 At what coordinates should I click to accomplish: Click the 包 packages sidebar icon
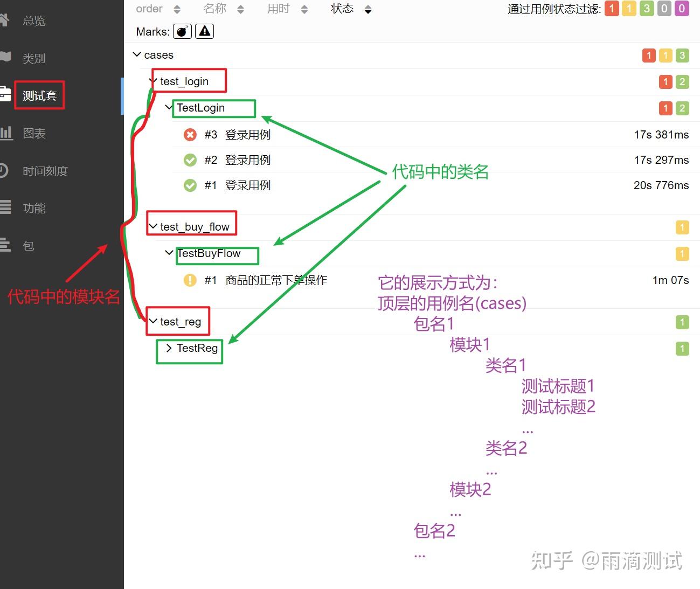point(5,245)
